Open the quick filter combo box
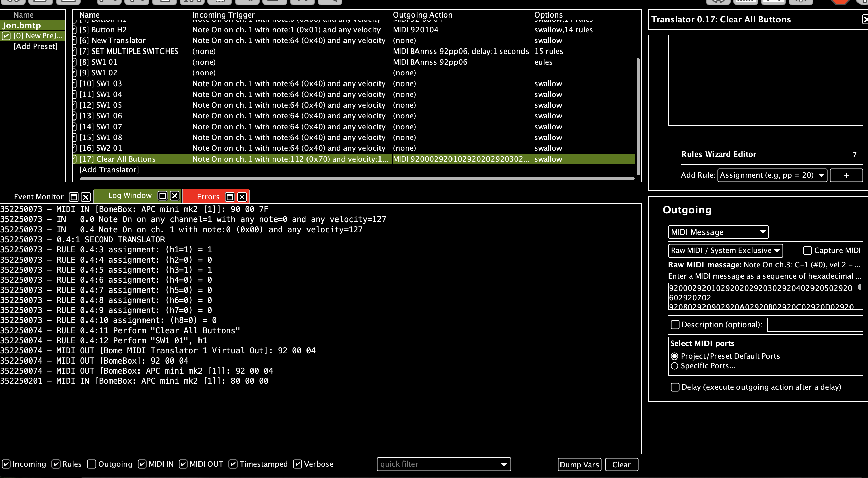 click(444, 465)
